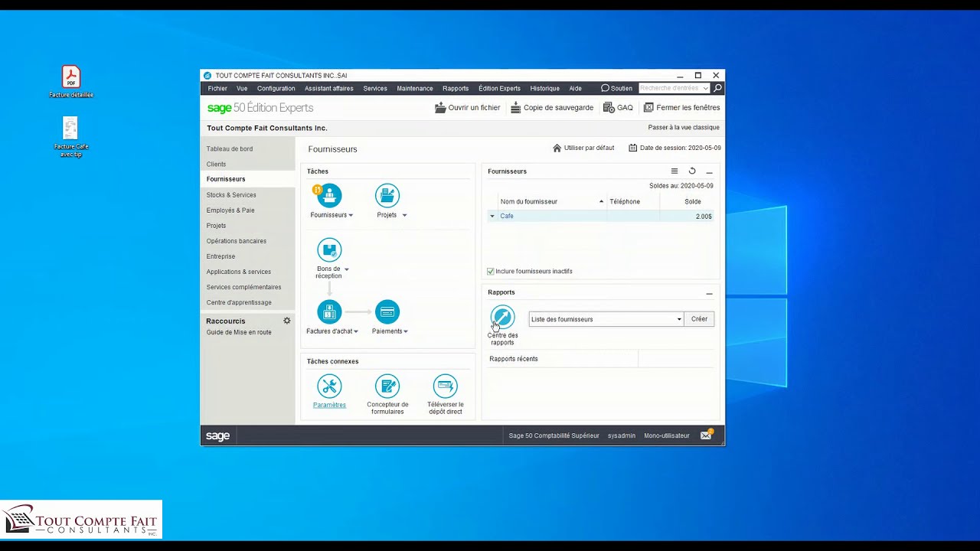Open the Projets task icon
The image size is (980, 551).
click(387, 195)
